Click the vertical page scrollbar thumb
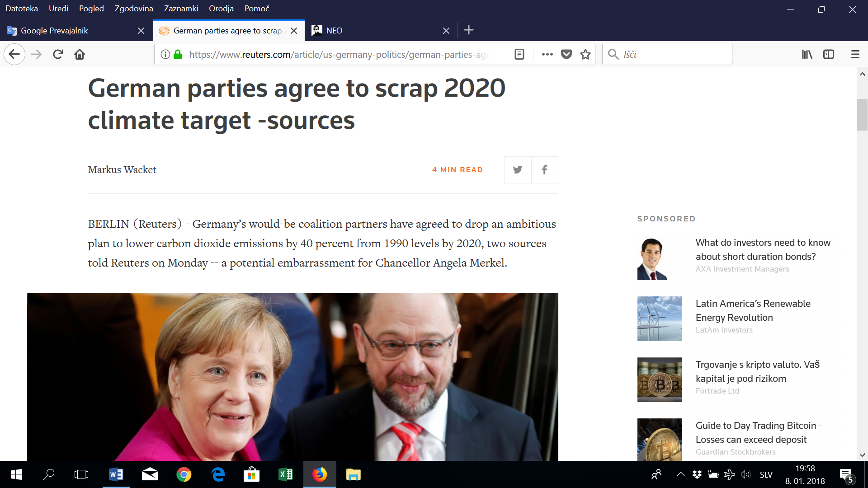This screenshot has height=488, width=868. (862, 115)
